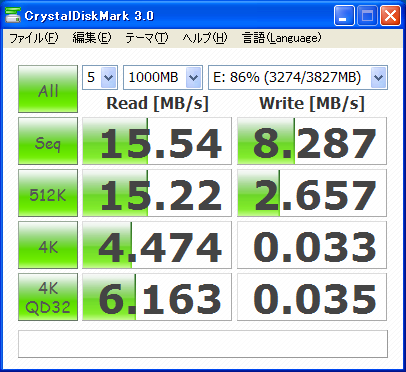The height and width of the screenshot is (372, 406).
Task: Select the 4K read result 4.474
Action: point(157,245)
